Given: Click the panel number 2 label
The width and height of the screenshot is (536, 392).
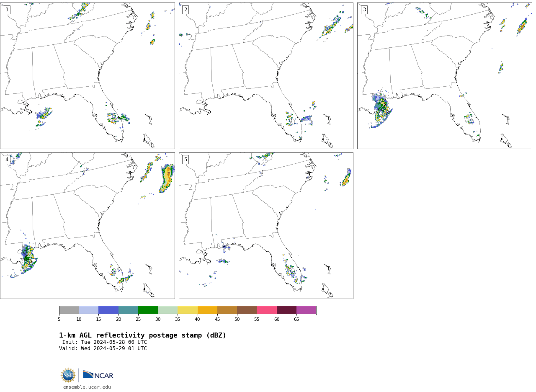Looking at the screenshot, I should point(186,10).
